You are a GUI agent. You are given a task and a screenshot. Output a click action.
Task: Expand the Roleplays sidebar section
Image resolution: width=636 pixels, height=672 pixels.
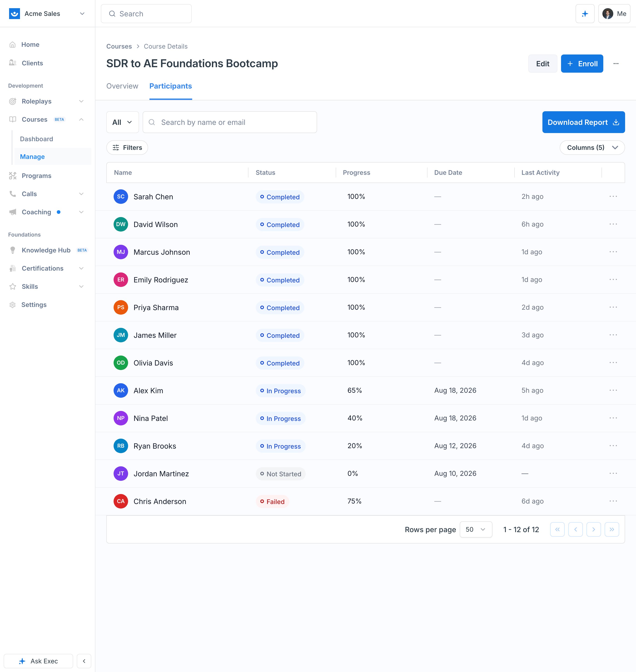pos(81,101)
